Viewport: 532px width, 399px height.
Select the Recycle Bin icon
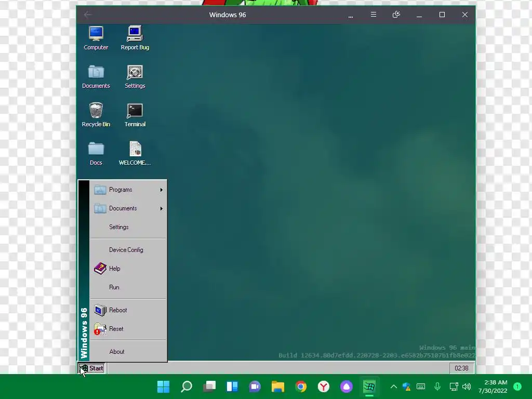pos(96,115)
